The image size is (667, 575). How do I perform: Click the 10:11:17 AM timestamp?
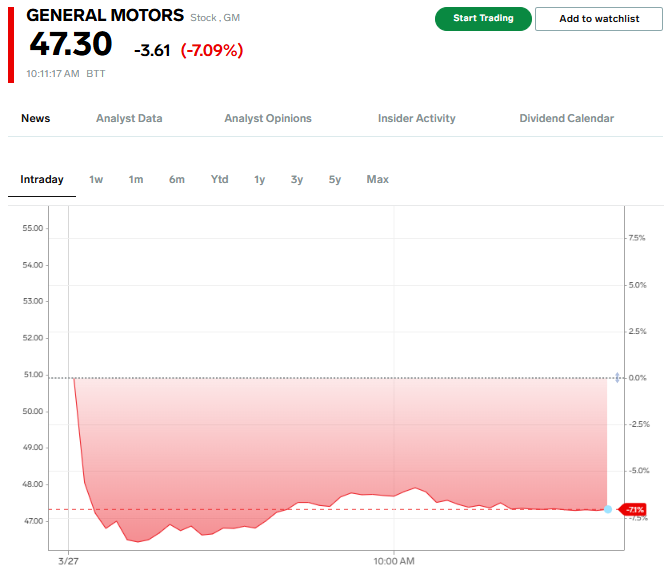[x=53, y=74]
